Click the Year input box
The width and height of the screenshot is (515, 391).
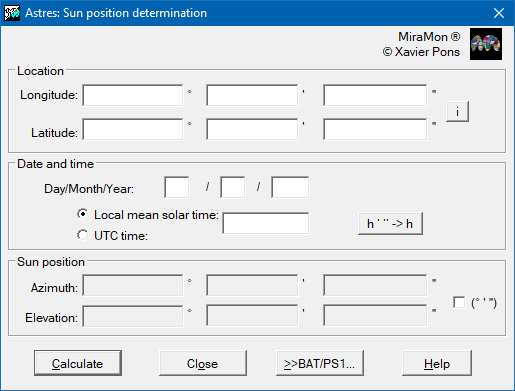(x=290, y=187)
